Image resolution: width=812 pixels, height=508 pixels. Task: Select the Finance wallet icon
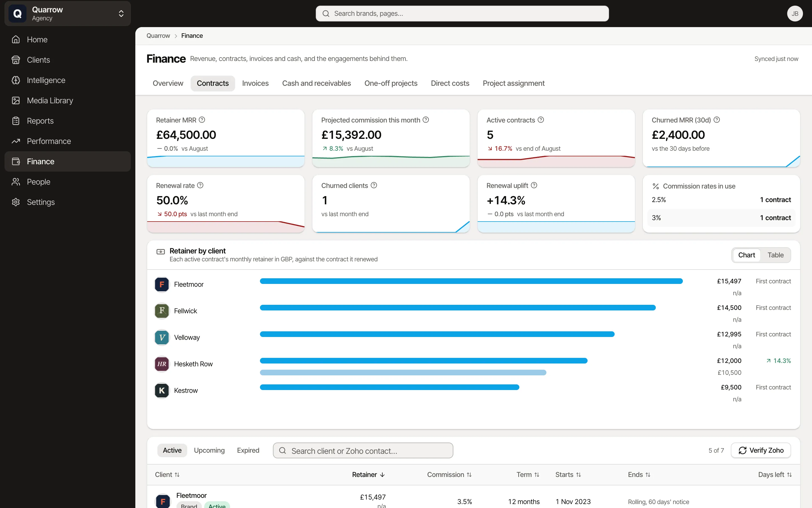coord(16,162)
